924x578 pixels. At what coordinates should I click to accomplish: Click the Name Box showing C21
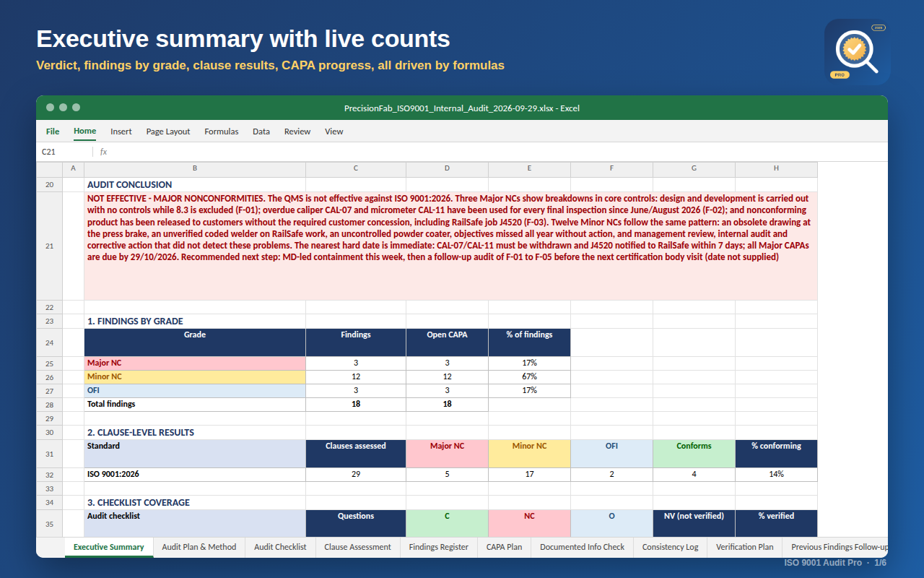65,152
